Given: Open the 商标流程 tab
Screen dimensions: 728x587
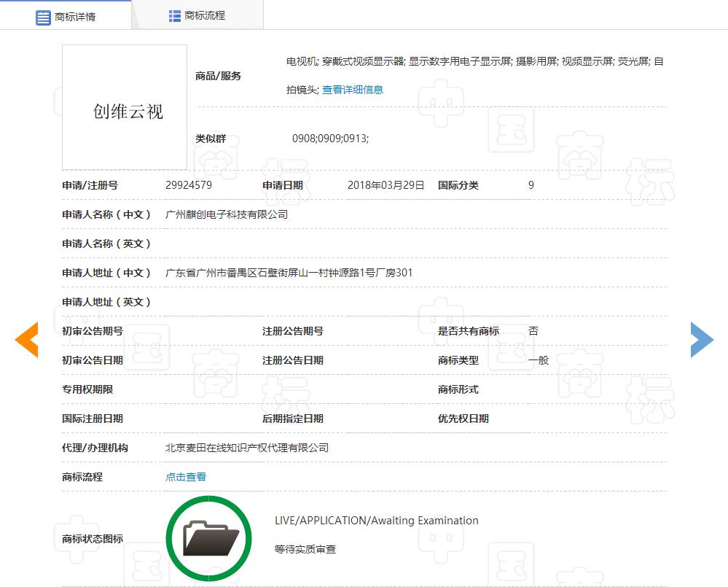Looking at the screenshot, I should tap(205, 15).
